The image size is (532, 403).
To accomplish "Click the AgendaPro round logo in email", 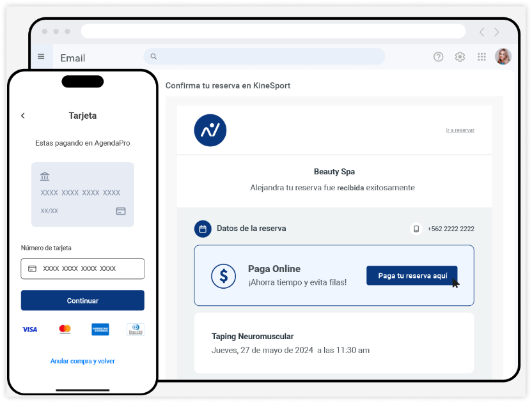I will tap(210, 130).
